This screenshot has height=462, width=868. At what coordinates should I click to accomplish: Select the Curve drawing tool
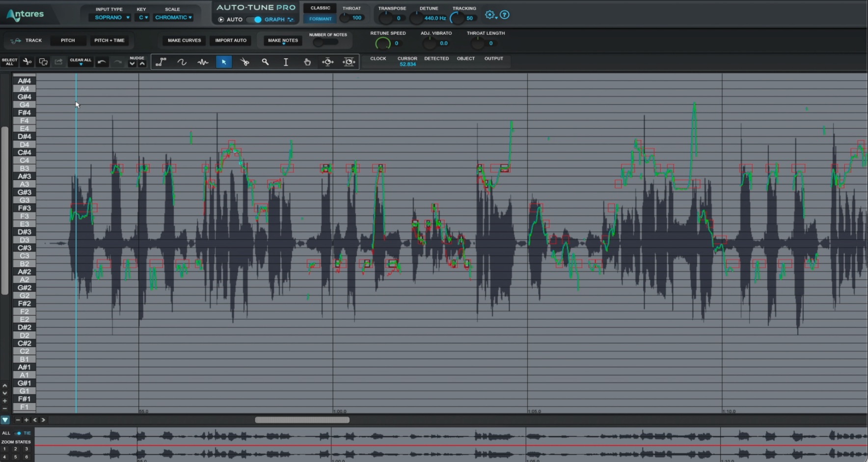[x=182, y=62]
